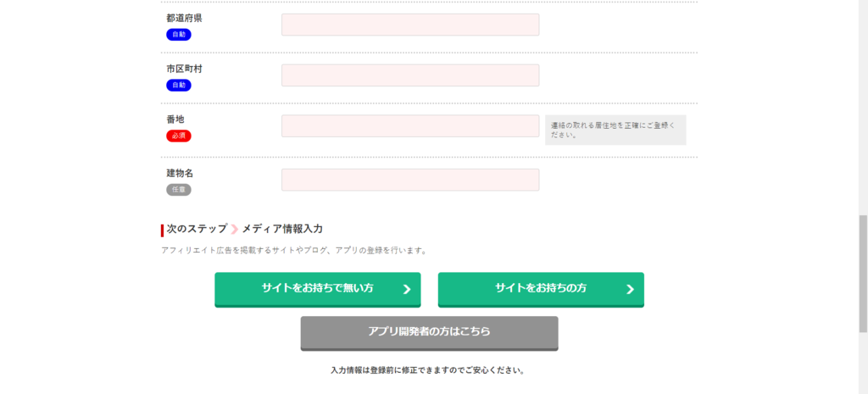Click the 入力情報は登録前に修正できます note
868x394 pixels.
coord(427,370)
